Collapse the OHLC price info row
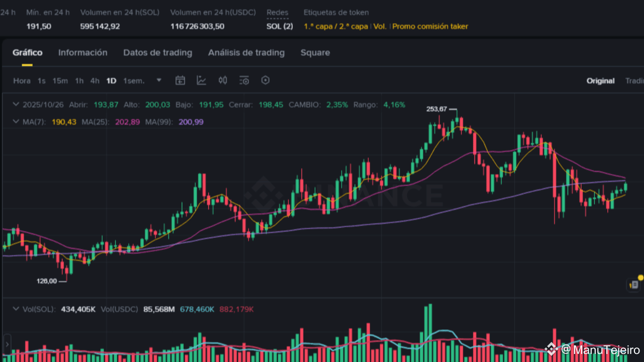644x362 pixels. (x=16, y=105)
